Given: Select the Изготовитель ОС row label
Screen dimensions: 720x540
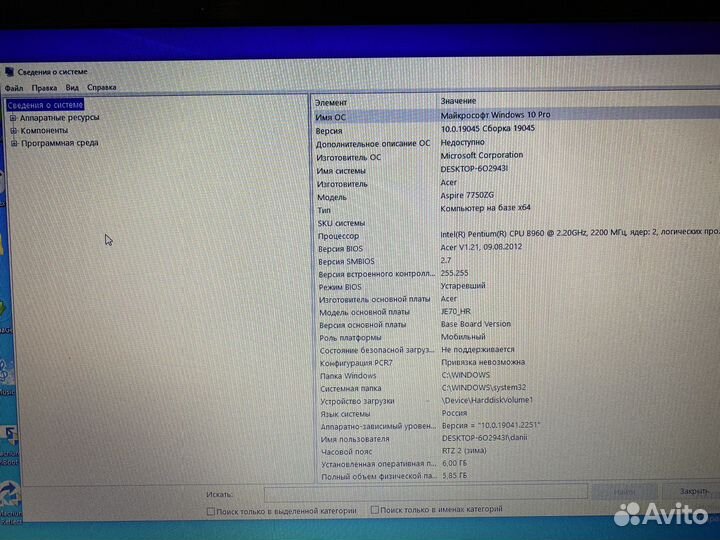Looking at the screenshot, I should coord(349,158).
